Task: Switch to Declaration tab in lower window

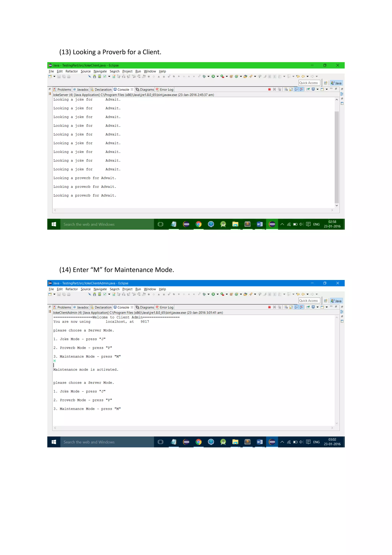Action: [x=101, y=307]
